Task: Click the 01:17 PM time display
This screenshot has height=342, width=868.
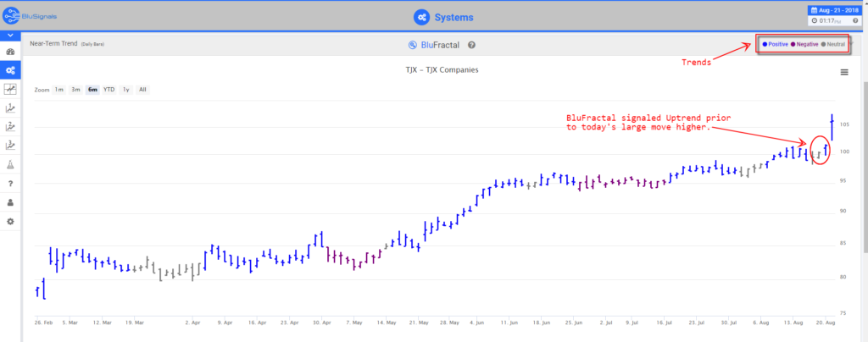Action: [x=831, y=20]
